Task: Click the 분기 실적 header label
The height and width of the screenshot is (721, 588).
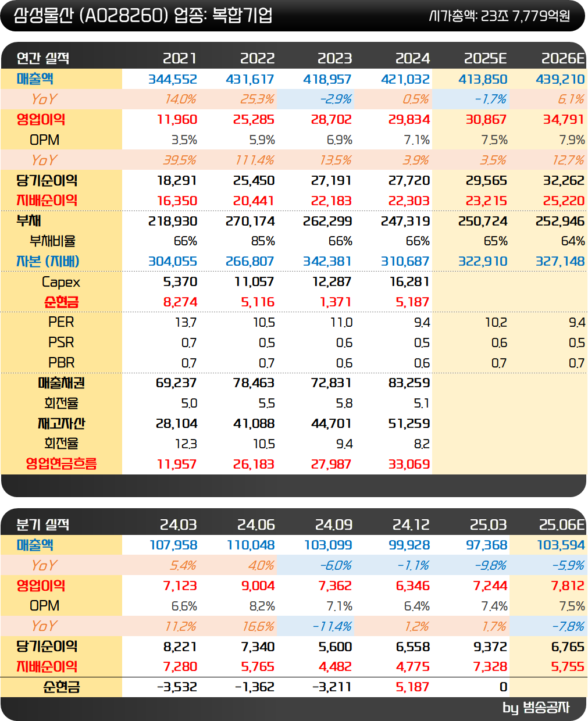Action: point(43,524)
